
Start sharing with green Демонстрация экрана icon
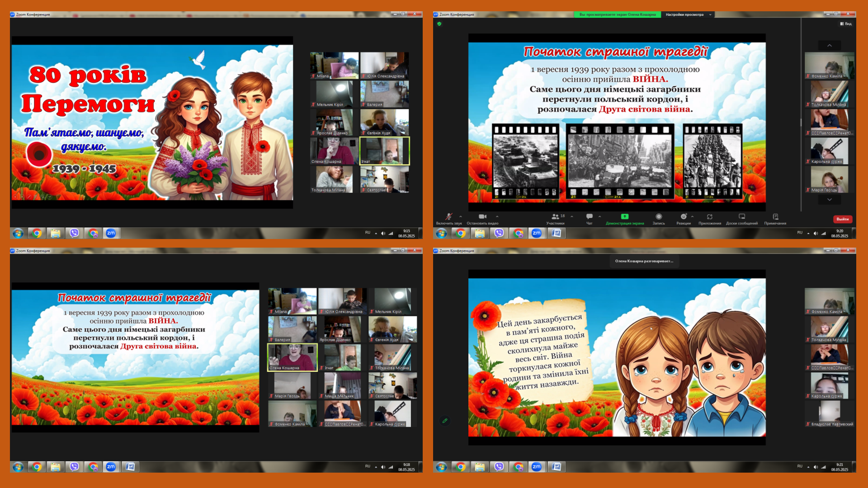[625, 216]
